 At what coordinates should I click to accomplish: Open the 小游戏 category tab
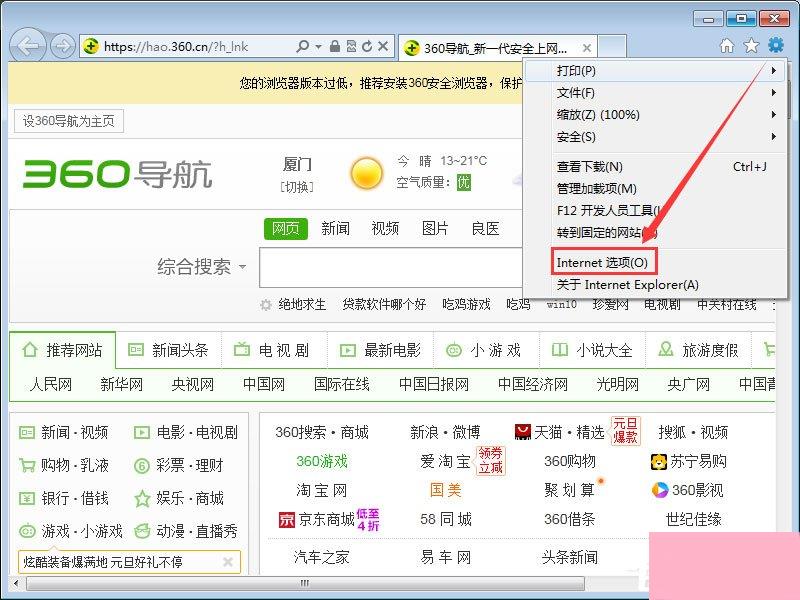(x=484, y=350)
